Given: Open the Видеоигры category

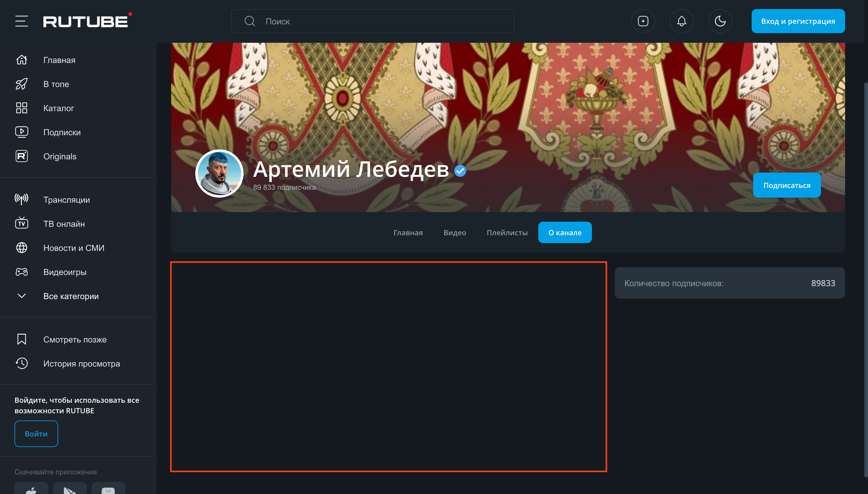Looking at the screenshot, I should pyautogui.click(x=64, y=272).
